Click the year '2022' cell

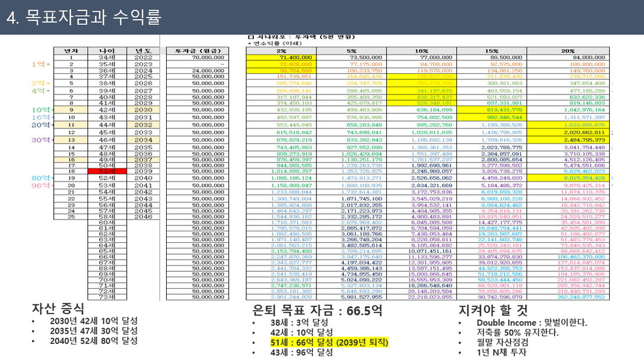[143, 58]
